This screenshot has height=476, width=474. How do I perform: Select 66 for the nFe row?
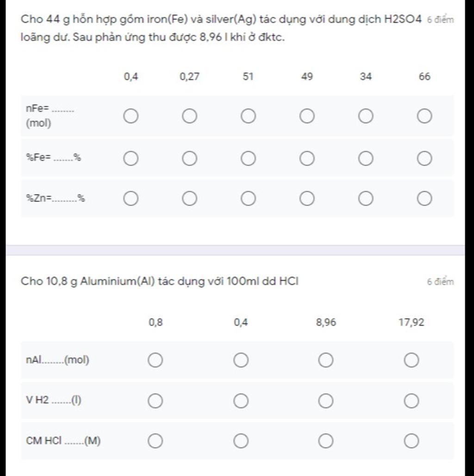coord(424,116)
